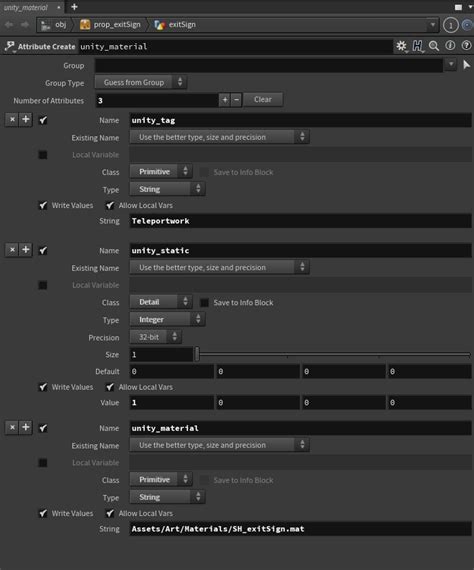Open the question mark help icon

466,46
